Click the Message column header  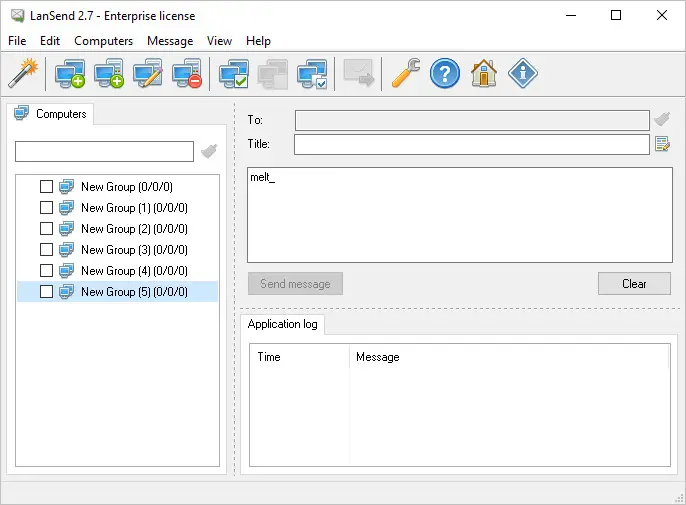[x=510, y=357]
